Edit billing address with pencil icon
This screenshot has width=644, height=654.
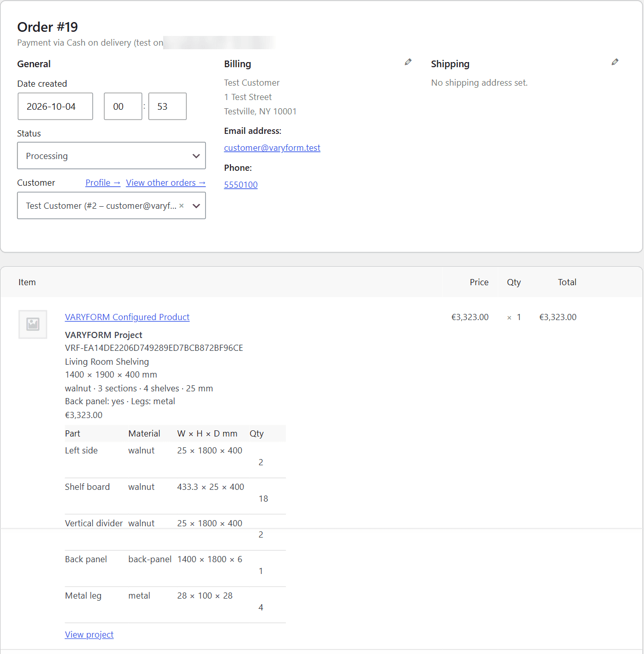pos(408,62)
